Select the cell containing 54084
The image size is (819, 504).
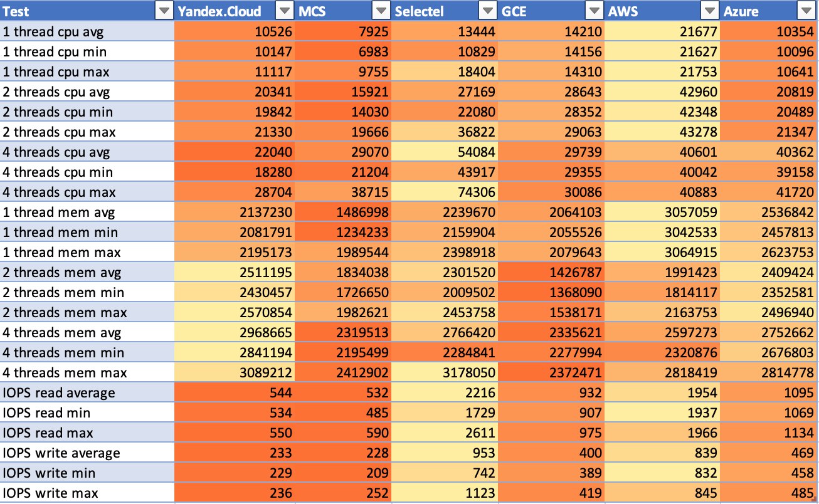(x=445, y=152)
